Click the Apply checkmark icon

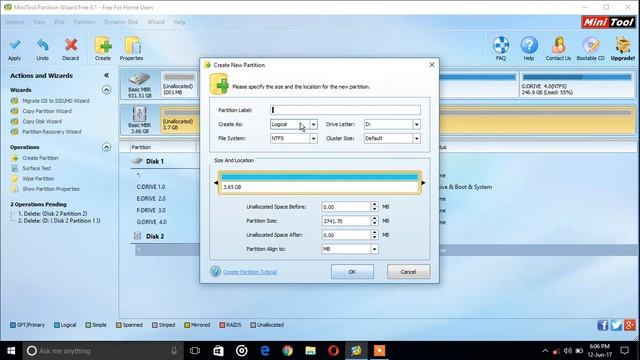pyautogui.click(x=15, y=45)
